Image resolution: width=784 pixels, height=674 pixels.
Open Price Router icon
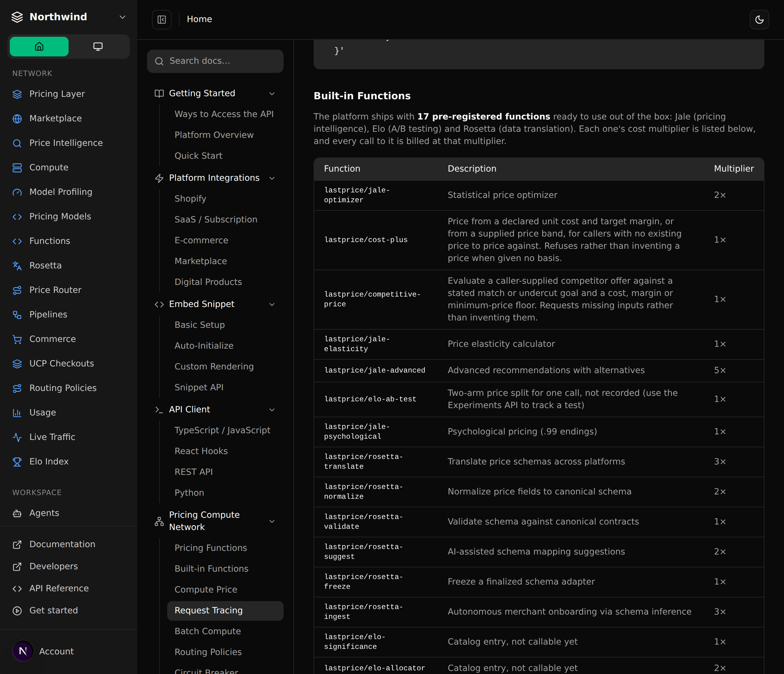(17, 290)
